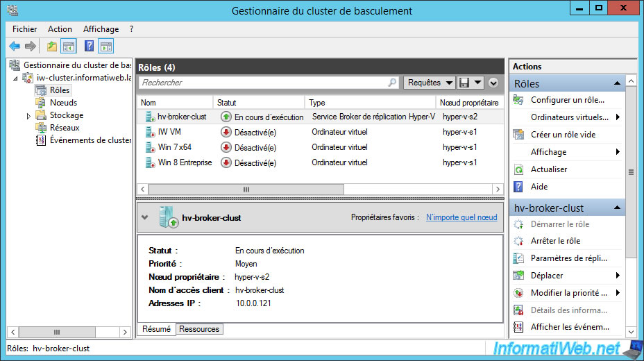Image resolution: width=644 pixels, height=361 pixels.
Task: Select the Réseaux node in tree
Action: 64,128
